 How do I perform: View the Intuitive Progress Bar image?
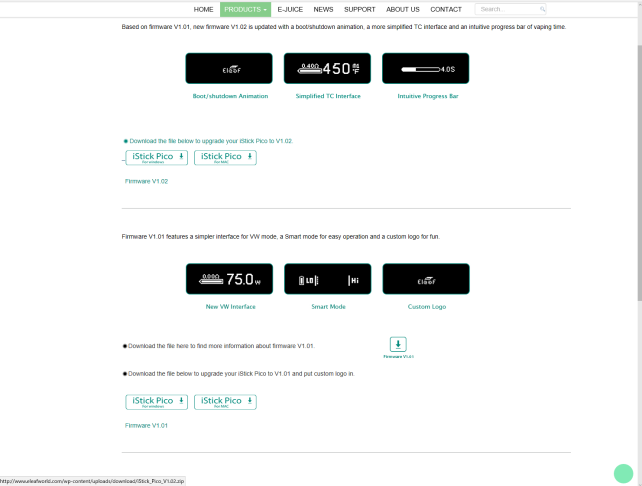[x=425, y=68]
